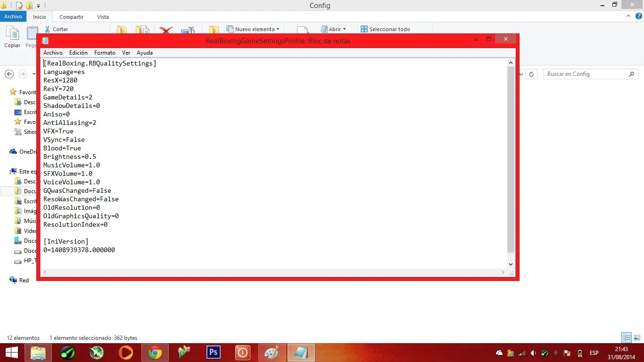Open Google Chrome from taskbar

coord(155,353)
